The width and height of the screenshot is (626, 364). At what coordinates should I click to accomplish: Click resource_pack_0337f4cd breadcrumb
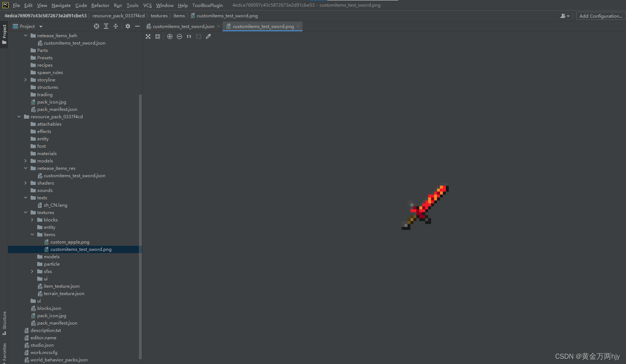pyautogui.click(x=118, y=15)
